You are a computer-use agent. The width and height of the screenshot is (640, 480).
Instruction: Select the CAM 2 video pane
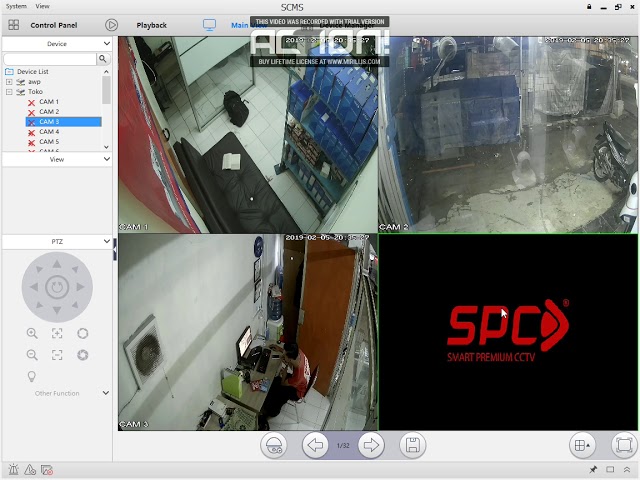tap(508, 135)
